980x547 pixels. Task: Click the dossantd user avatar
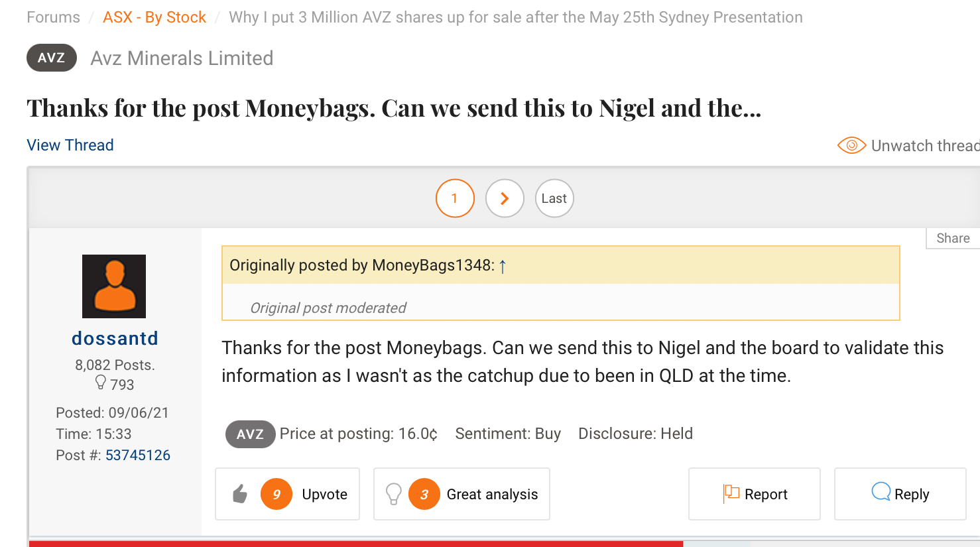click(x=114, y=286)
